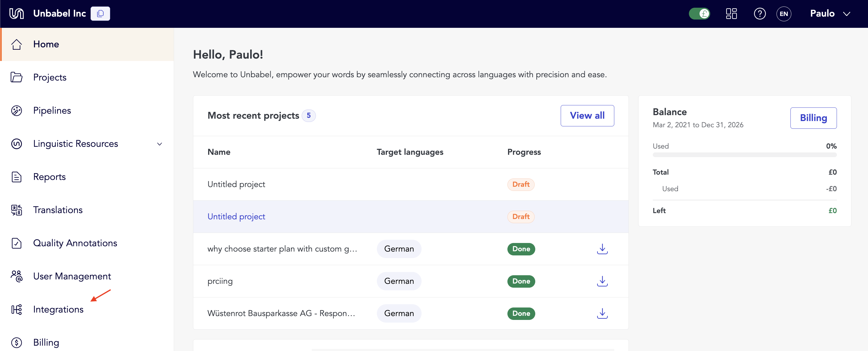The image size is (868, 351).
Task: Click the Billing dollar icon in sidebar
Action: pyautogui.click(x=17, y=342)
